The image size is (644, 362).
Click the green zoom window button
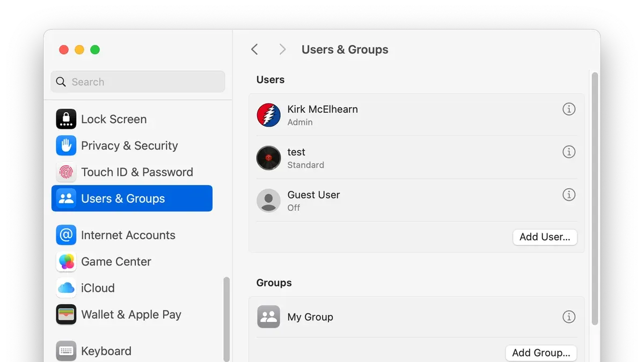click(95, 50)
